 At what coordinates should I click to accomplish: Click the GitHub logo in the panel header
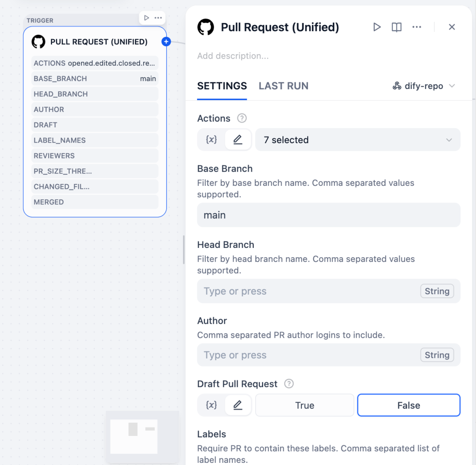205,27
